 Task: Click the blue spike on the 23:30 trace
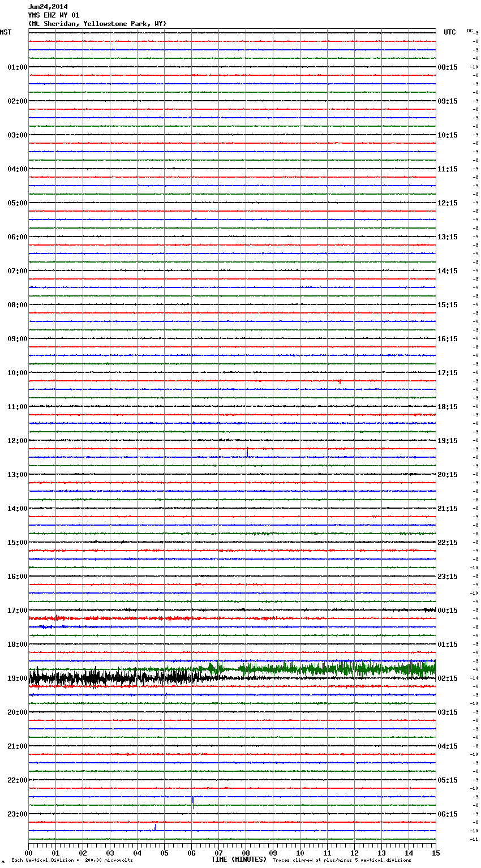155,827
